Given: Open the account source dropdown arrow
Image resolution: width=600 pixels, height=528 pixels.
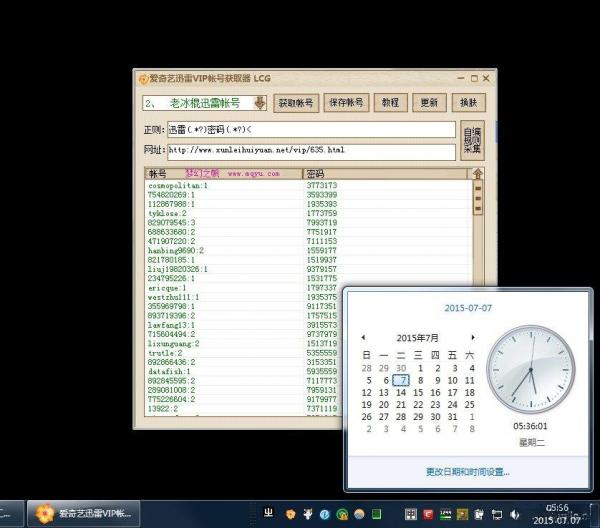Looking at the screenshot, I should coord(260,103).
